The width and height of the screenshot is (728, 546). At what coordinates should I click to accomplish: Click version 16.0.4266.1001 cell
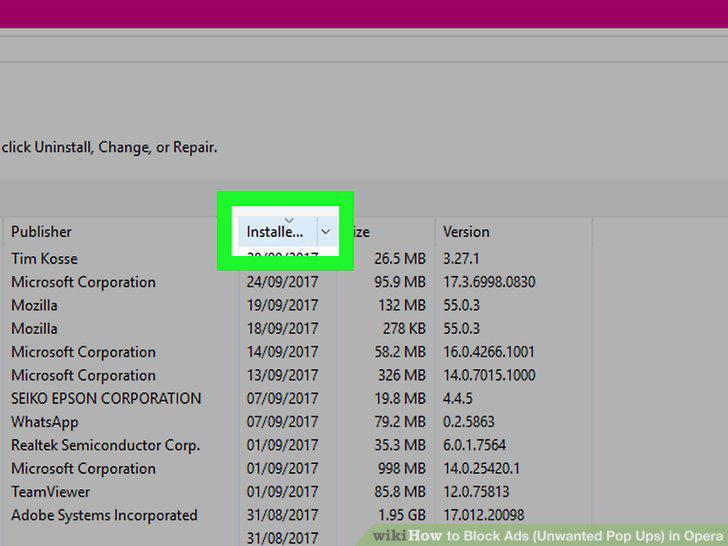tap(488, 352)
